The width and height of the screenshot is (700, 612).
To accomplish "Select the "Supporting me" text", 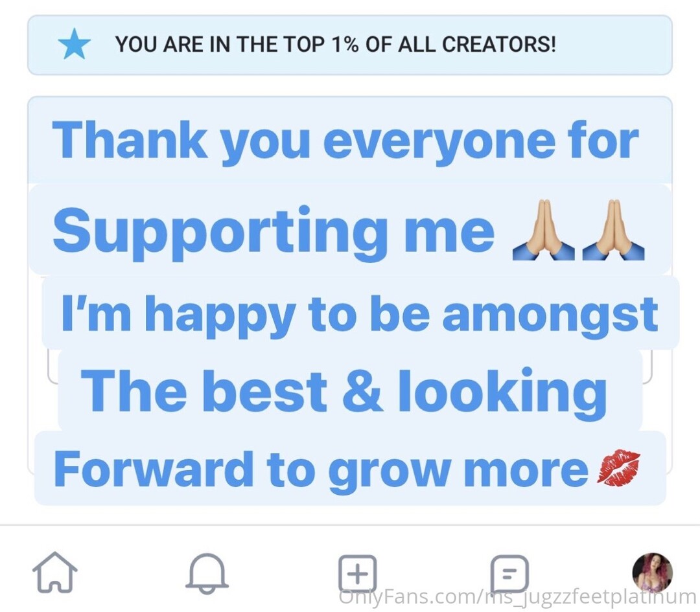I will click(274, 233).
